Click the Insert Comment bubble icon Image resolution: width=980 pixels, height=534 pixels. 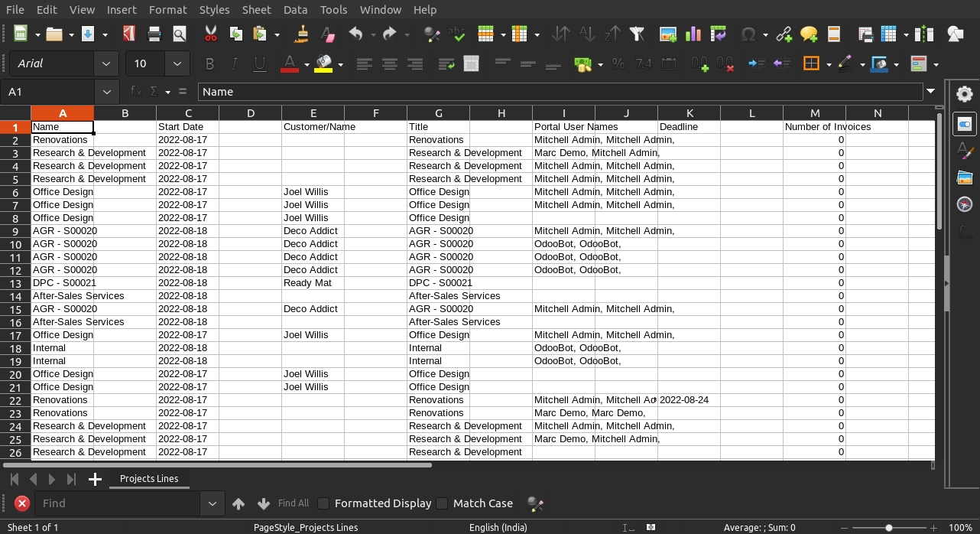pyautogui.click(x=809, y=34)
